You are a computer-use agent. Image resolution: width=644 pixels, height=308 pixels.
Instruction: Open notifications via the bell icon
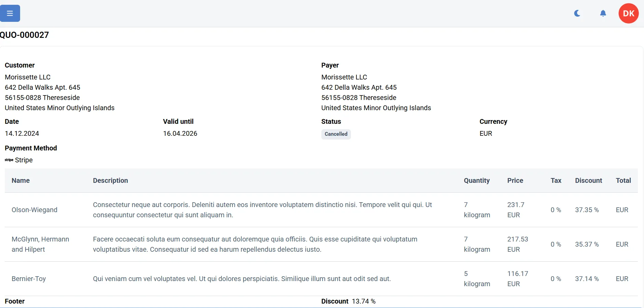pos(603,13)
